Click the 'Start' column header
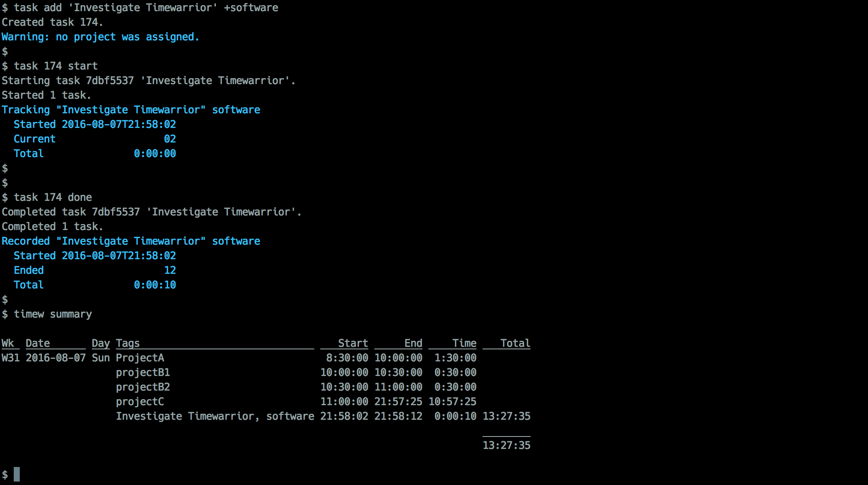Screen dimensions: 868x485 (x=353, y=343)
